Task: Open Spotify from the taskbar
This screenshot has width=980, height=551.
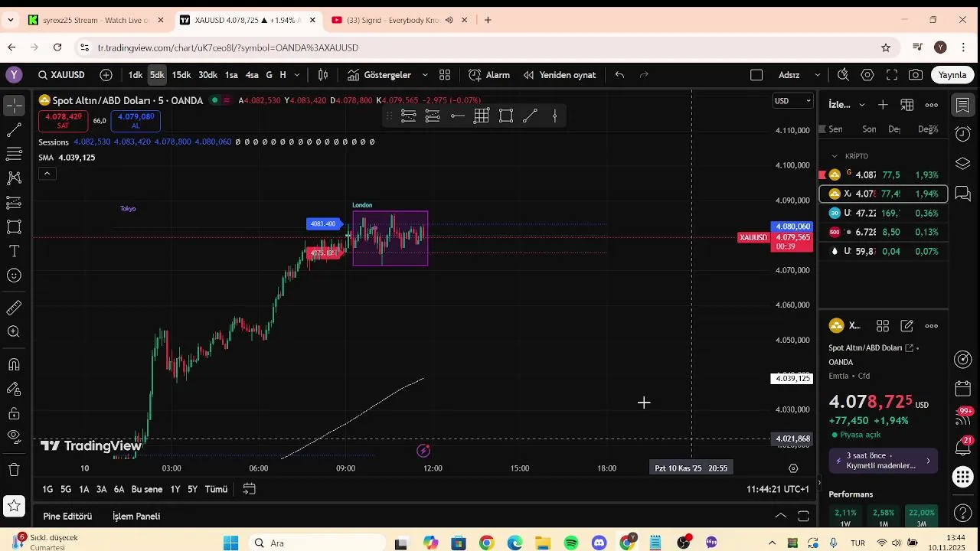Action: coord(571,543)
